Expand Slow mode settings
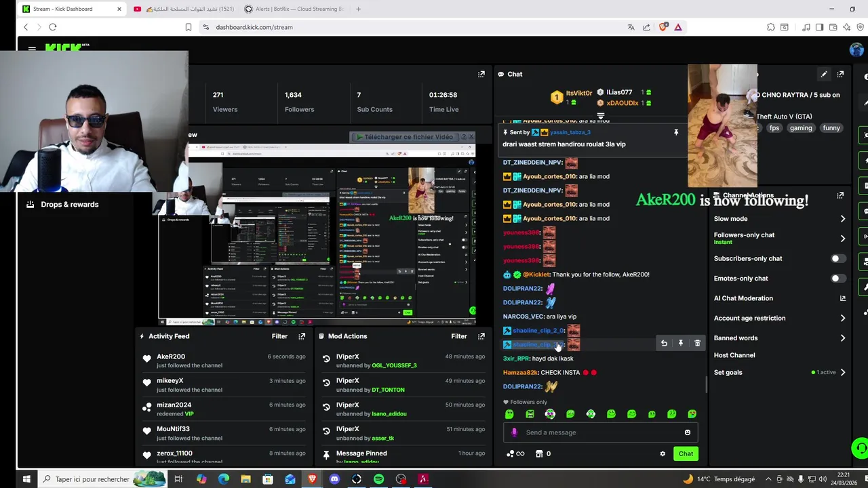The image size is (868, 488). [x=843, y=219]
